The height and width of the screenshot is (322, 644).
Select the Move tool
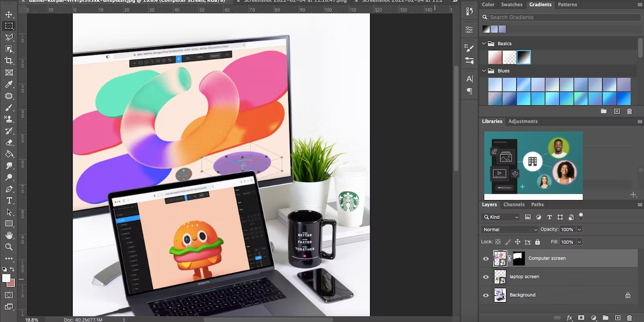pyautogui.click(x=9, y=14)
